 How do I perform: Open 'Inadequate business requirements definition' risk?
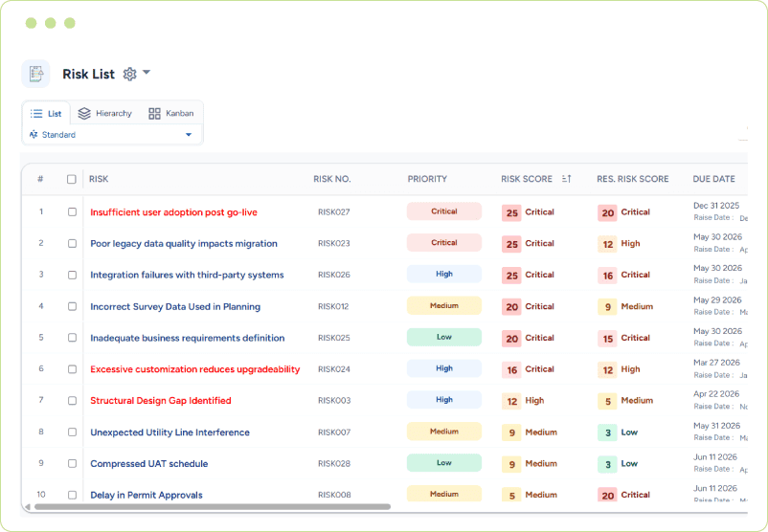coord(187,338)
